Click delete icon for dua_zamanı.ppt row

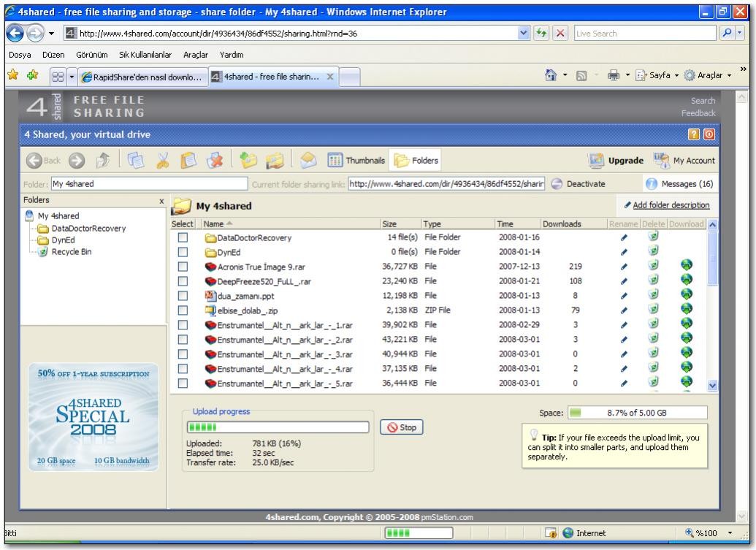[x=654, y=296]
